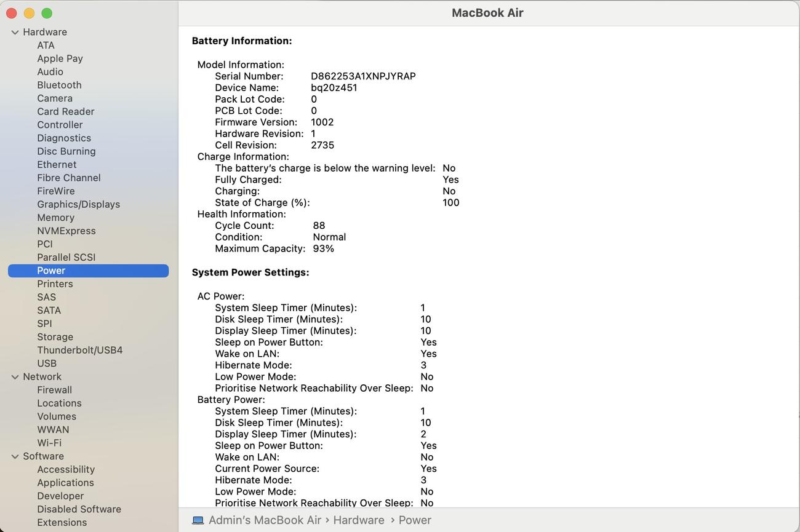Click the Firmware Version value 1002
Screen dimensions: 800x532
(322, 122)
